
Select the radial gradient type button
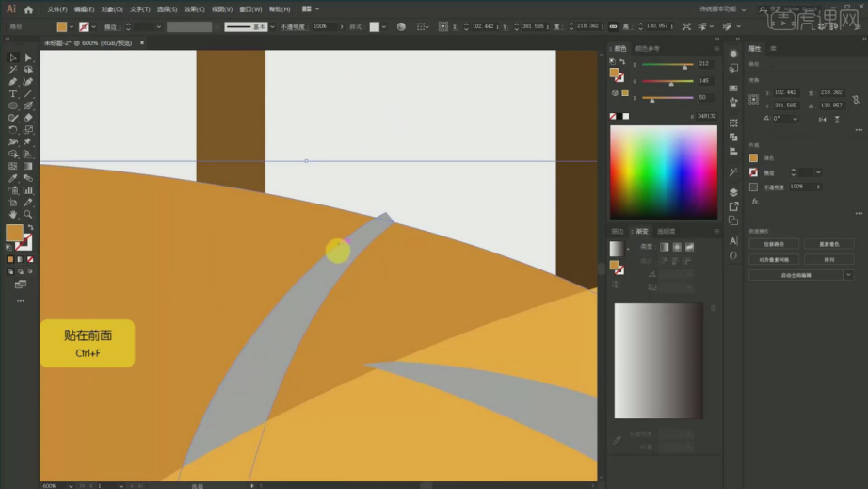(x=677, y=247)
